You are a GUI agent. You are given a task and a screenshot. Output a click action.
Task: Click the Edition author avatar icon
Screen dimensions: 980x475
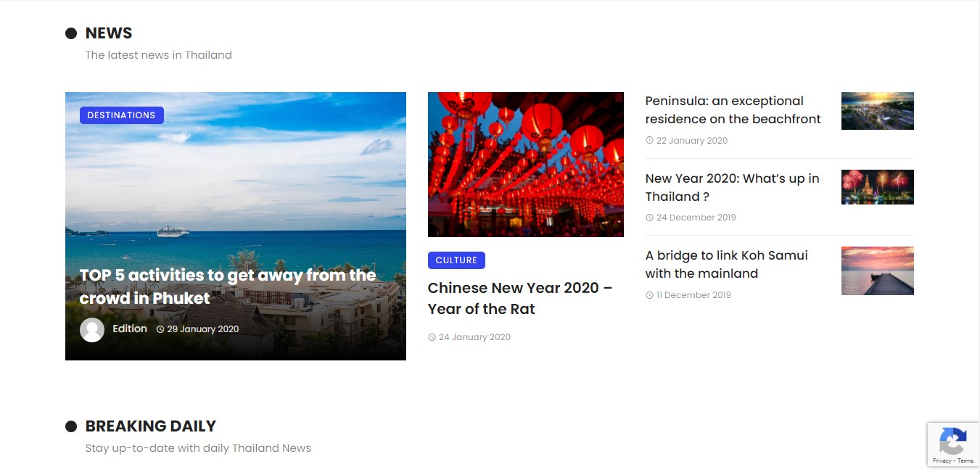tap(92, 330)
